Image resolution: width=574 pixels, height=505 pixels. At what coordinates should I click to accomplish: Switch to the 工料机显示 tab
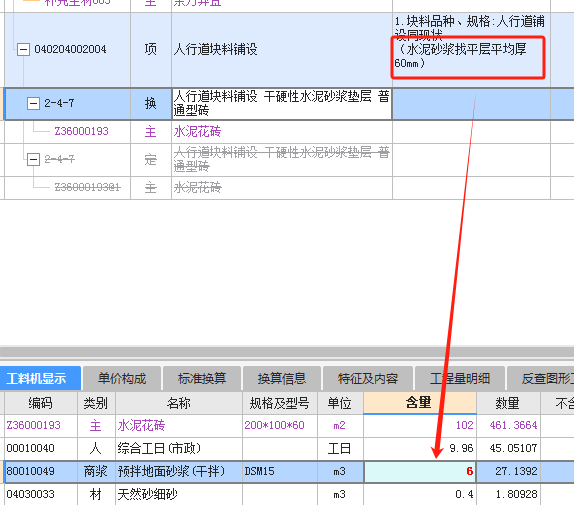tap(40, 378)
